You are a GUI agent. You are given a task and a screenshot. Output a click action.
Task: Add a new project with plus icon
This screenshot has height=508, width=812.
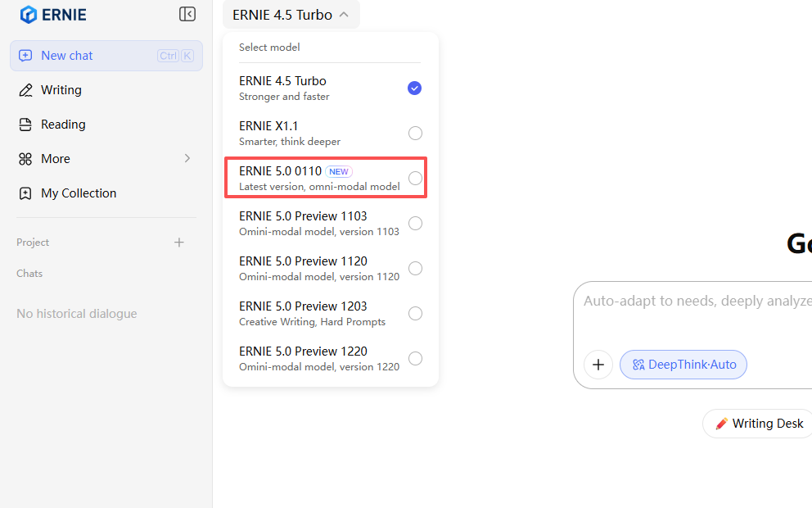(179, 243)
